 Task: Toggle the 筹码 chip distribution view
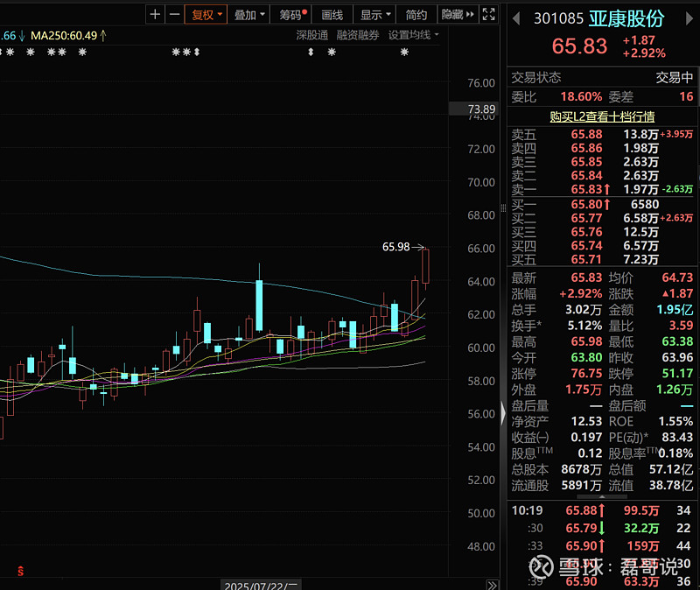(x=291, y=15)
